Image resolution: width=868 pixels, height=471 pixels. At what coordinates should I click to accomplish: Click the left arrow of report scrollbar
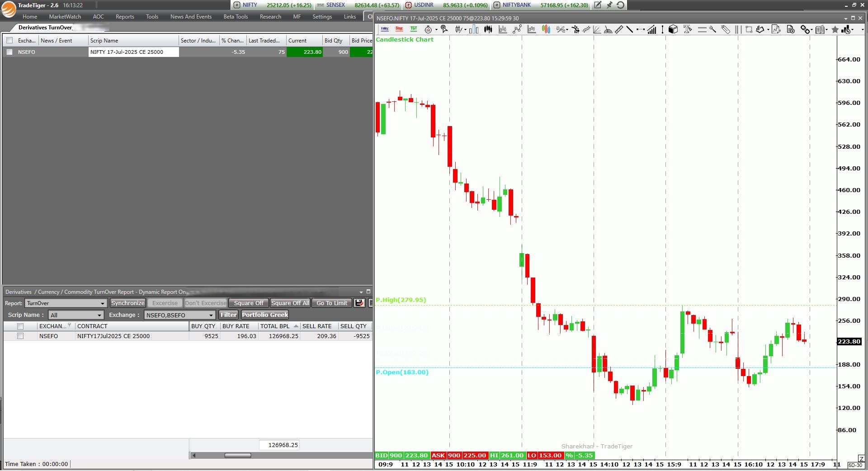193,455
